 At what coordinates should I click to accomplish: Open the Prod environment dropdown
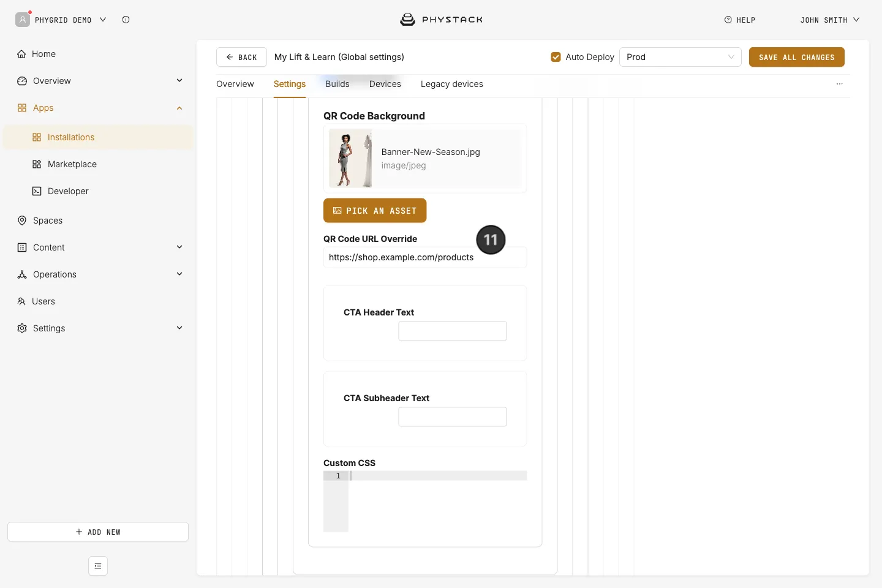pyautogui.click(x=680, y=57)
